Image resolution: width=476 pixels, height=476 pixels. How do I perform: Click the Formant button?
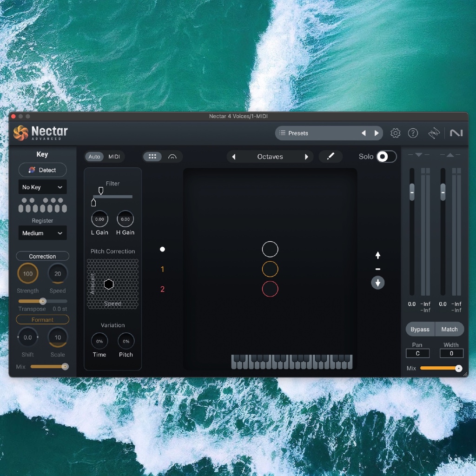(x=42, y=319)
